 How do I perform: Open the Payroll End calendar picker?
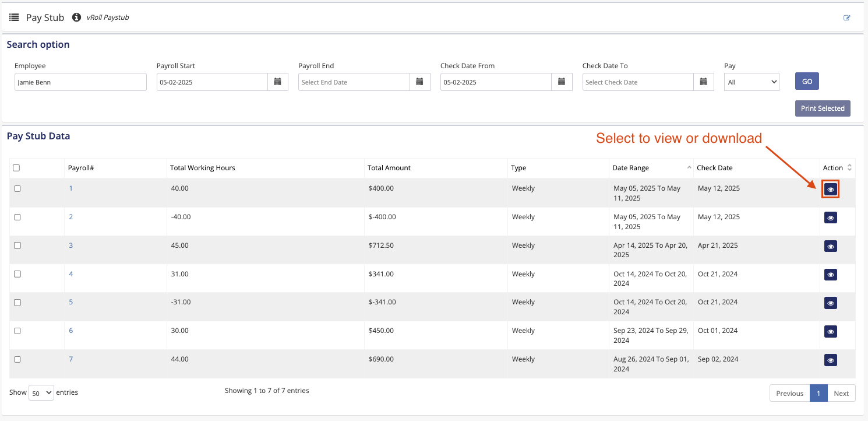pos(419,82)
